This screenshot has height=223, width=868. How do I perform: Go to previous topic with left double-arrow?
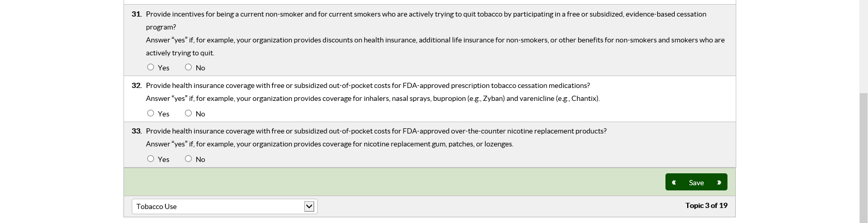coord(674,182)
